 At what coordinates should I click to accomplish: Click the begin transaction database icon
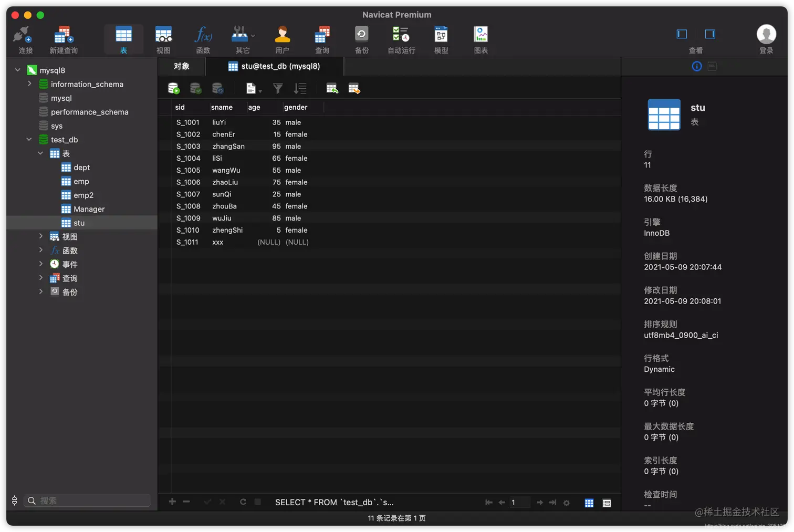(x=173, y=89)
